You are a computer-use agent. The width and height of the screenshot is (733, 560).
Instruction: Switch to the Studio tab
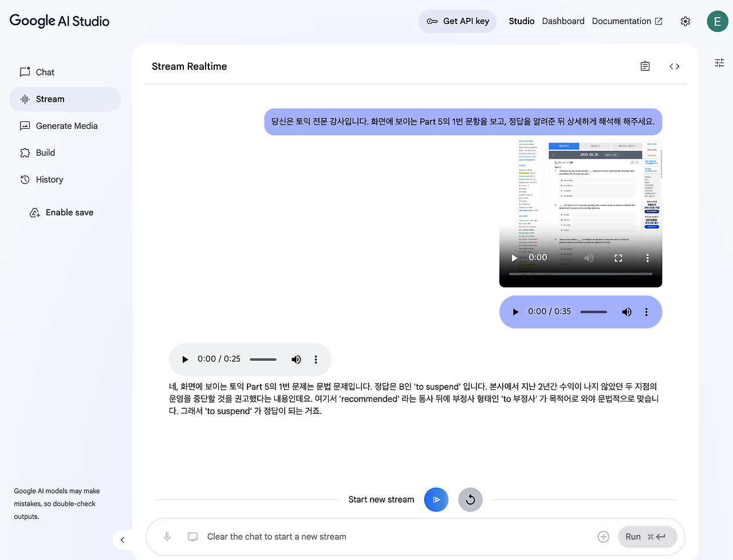click(x=522, y=21)
